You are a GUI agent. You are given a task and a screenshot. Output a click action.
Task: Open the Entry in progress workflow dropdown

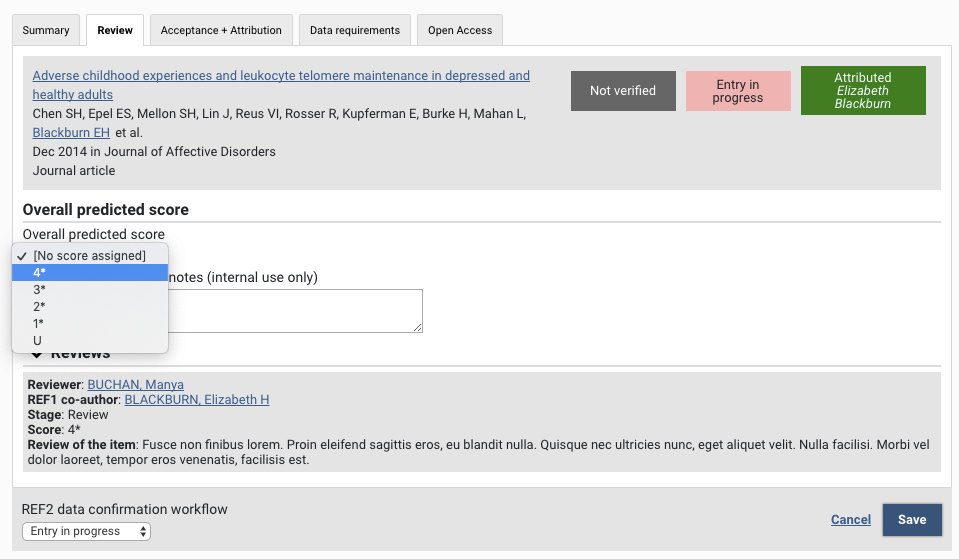tap(86, 531)
